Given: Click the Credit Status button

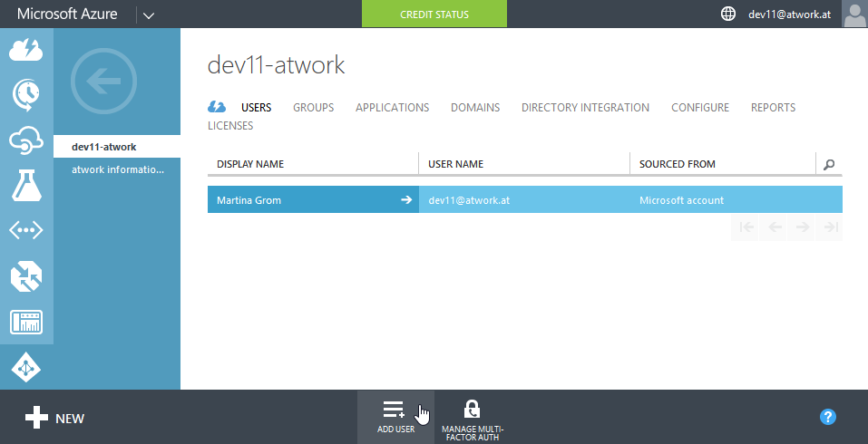Looking at the screenshot, I should (x=434, y=14).
